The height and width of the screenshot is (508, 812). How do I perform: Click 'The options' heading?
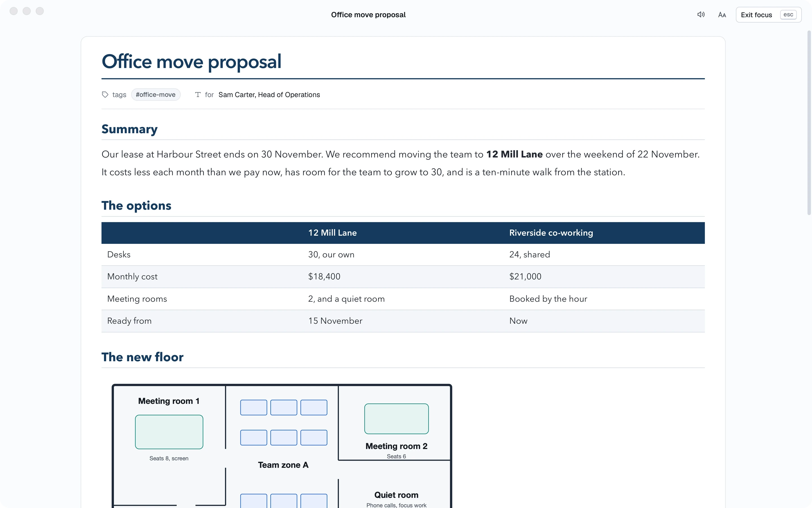click(136, 206)
